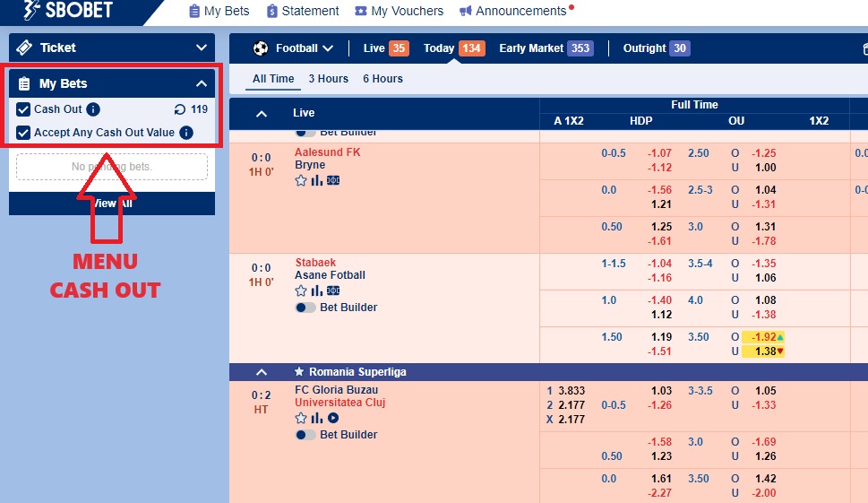Click Aalesund FK team name

(327, 152)
